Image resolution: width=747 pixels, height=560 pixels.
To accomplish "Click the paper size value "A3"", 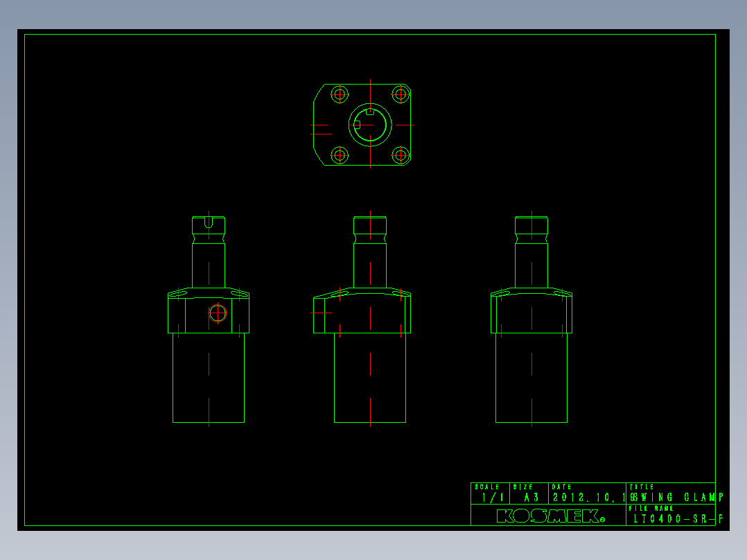I will point(531,498).
